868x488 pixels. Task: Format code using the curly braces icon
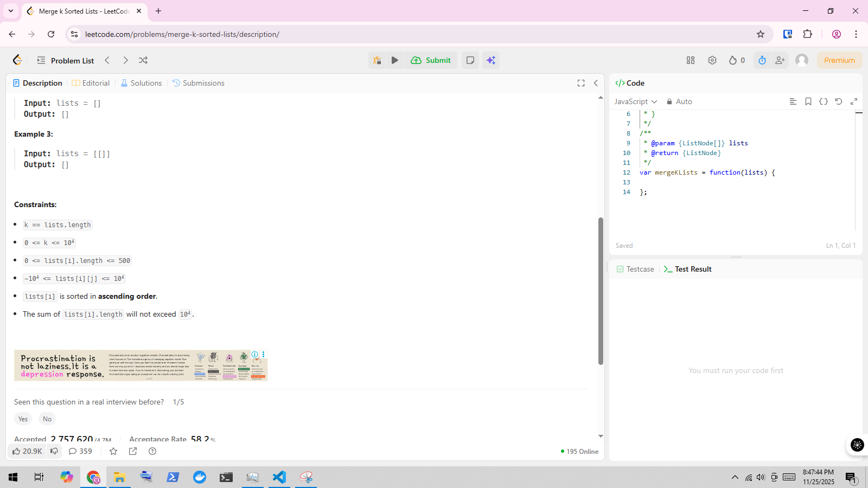click(x=824, y=101)
